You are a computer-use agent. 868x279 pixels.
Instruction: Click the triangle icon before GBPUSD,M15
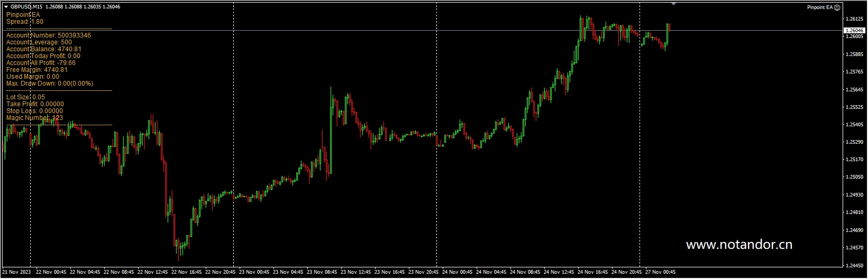[x=5, y=7]
